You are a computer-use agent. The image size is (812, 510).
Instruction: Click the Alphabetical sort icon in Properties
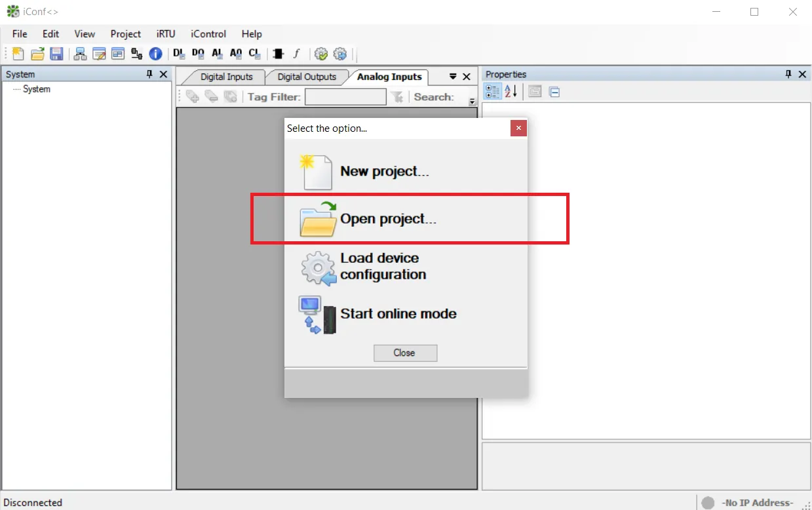tap(511, 92)
